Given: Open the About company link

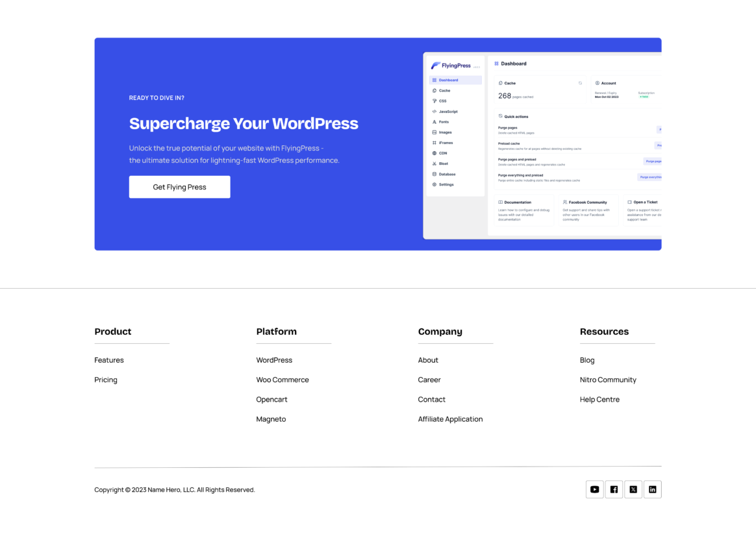Looking at the screenshot, I should 428,360.
